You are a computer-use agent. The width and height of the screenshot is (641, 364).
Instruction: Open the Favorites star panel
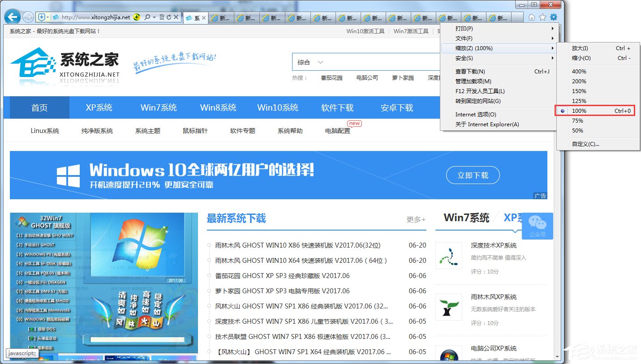[542, 17]
